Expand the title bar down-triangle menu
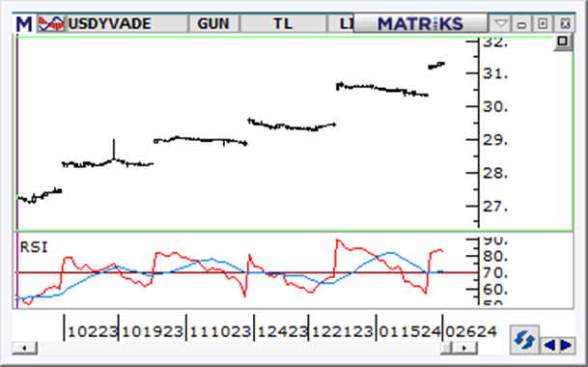The height and width of the screenshot is (367, 588). click(x=501, y=24)
